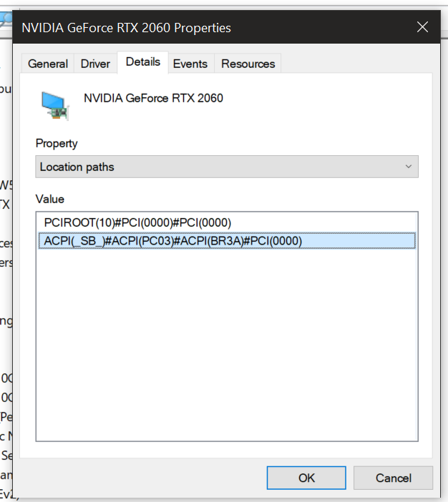Close the NVIDIA GeForce RTX 2060 Properties window

pyautogui.click(x=423, y=27)
